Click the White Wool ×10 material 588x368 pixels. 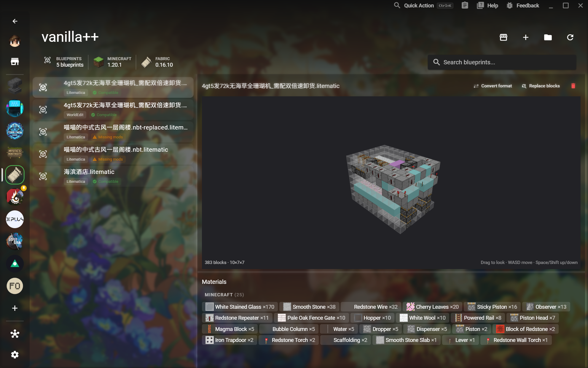pyautogui.click(x=423, y=318)
